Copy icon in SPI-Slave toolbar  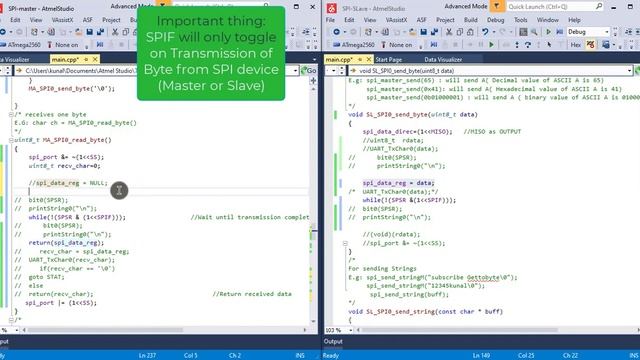click(460, 32)
